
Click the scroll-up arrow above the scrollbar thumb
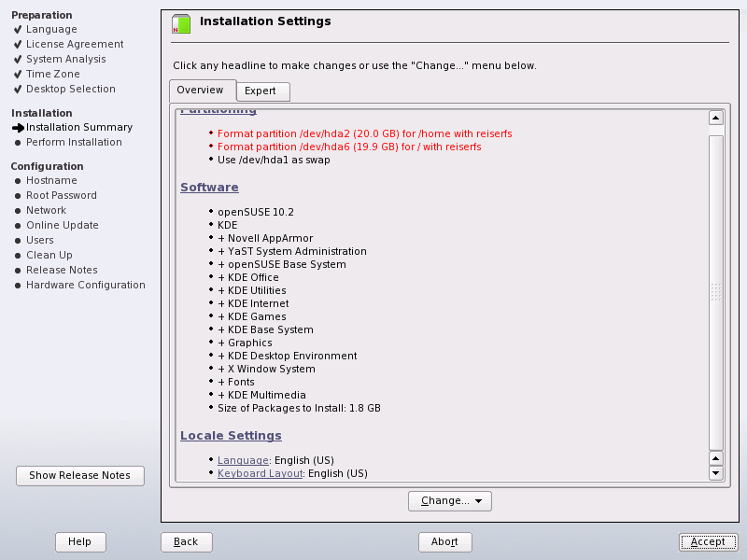(x=715, y=118)
